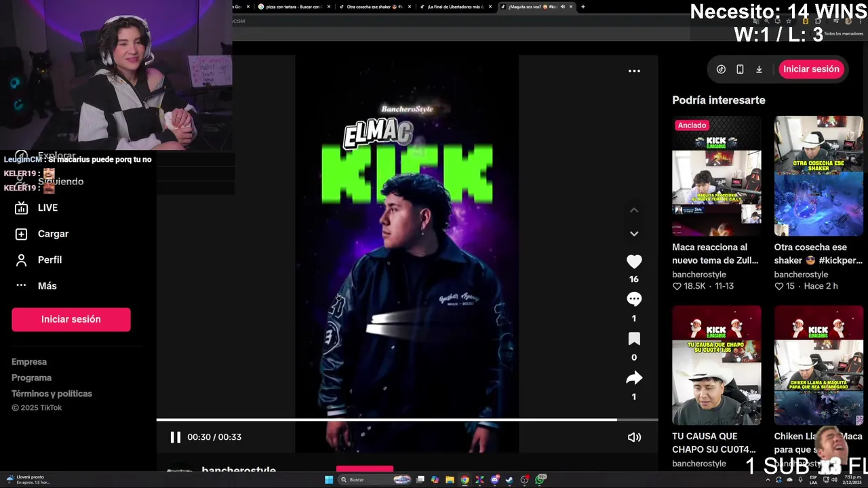Click bancherostyle under Otra cosecha video

coord(802,274)
